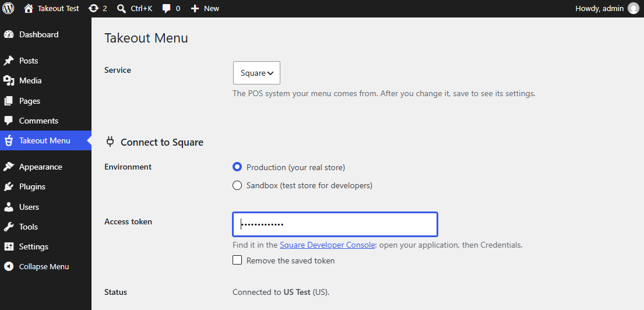Click the updates count 2 in admin bar
This screenshot has height=310, width=644.
tap(105, 9)
